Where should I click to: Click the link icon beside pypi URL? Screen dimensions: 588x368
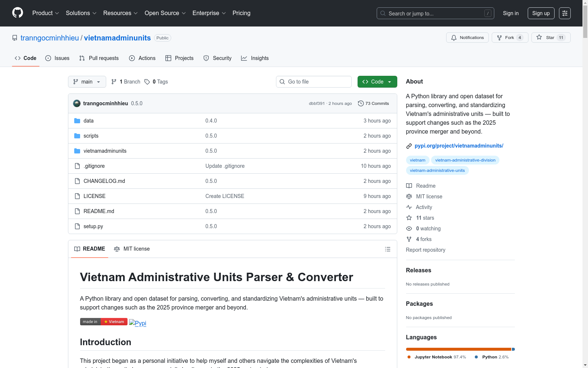(409, 146)
